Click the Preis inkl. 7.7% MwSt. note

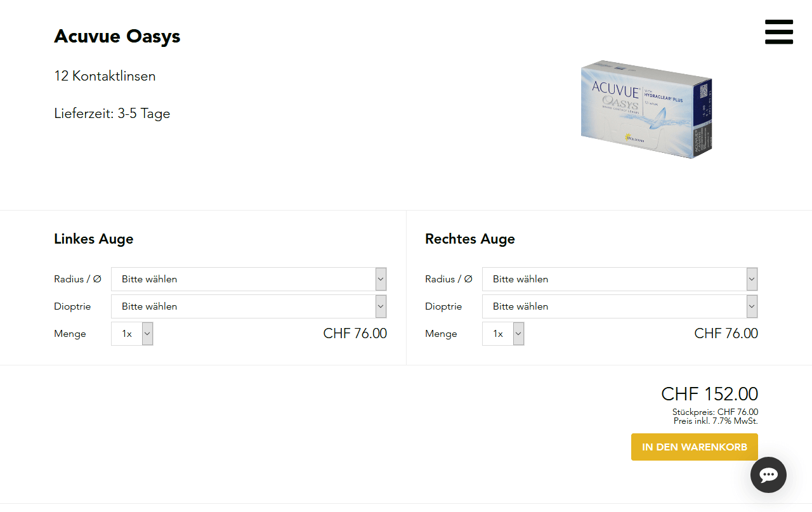click(x=716, y=421)
